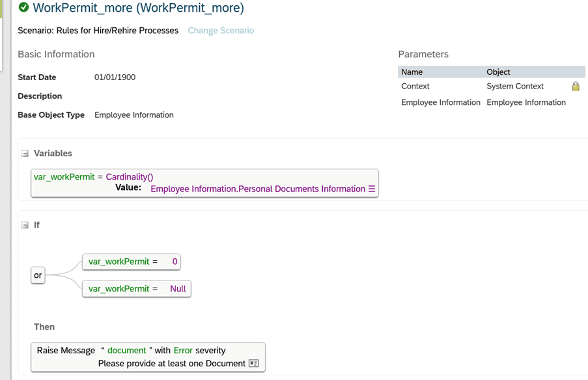
Task: Click the lock icon beside System Context
Action: tap(575, 86)
